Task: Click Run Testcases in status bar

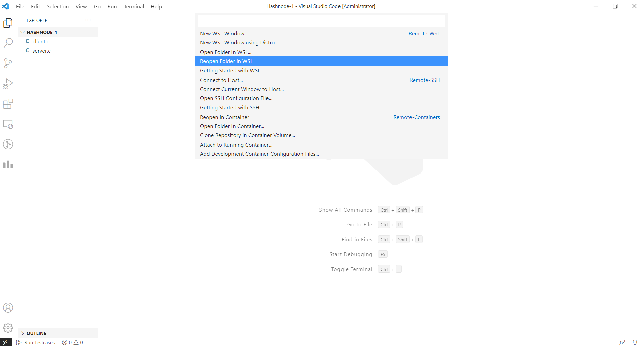Action: pyautogui.click(x=36, y=342)
